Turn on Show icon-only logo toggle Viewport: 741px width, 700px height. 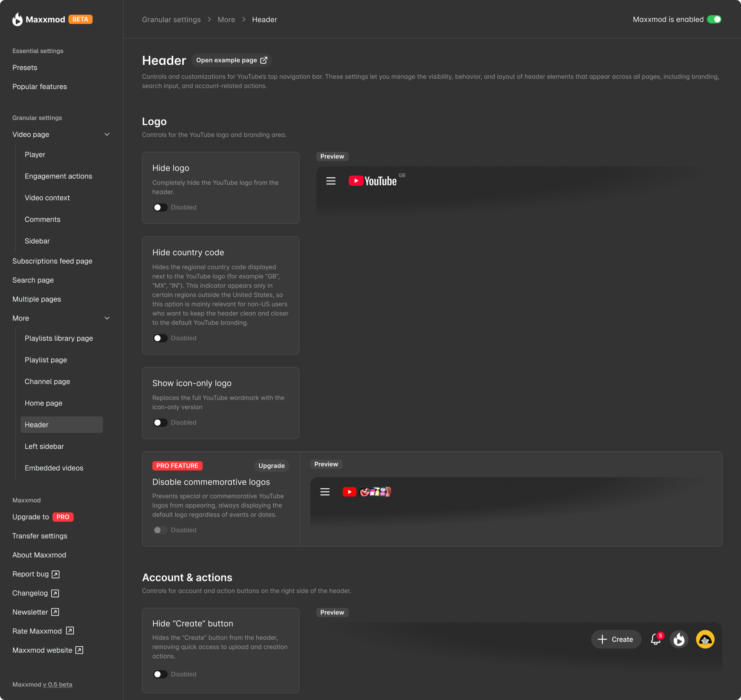tap(160, 422)
